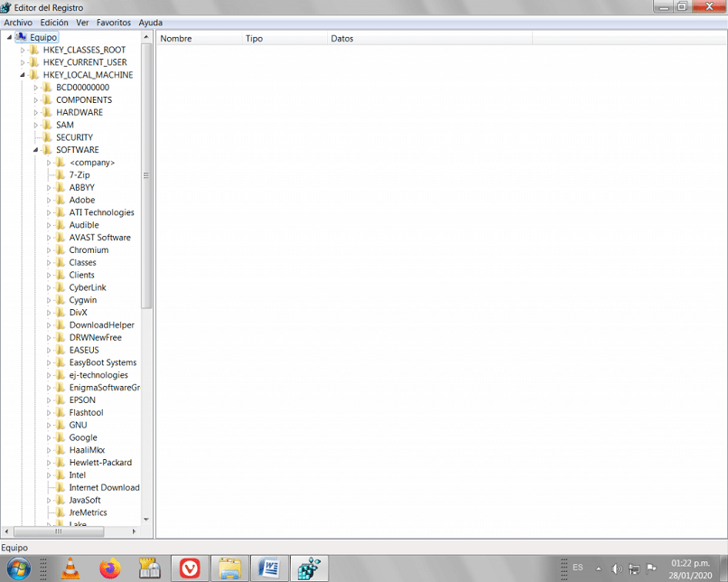Open Vivaldi browser taskbar icon
728x582 pixels.
[x=190, y=568]
